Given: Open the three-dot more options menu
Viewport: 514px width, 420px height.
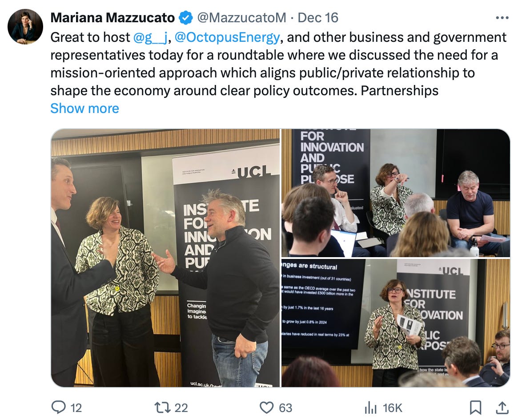Looking at the screenshot, I should pyautogui.click(x=502, y=18).
